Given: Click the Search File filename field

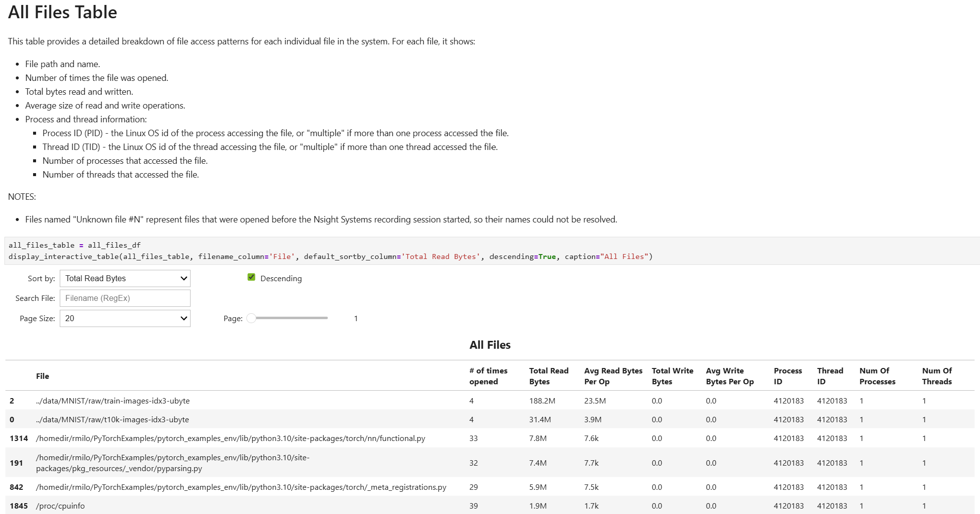Looking at the screenshot, I should [124, 298].
